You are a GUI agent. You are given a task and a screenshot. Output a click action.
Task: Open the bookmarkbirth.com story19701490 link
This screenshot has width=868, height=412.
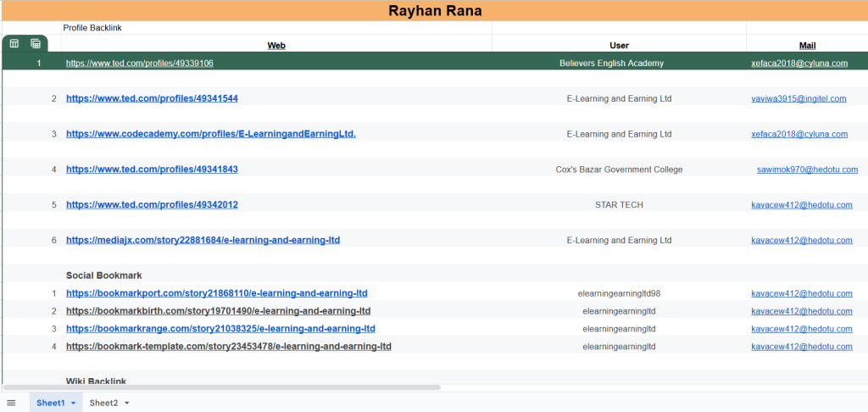pos(218,311)
